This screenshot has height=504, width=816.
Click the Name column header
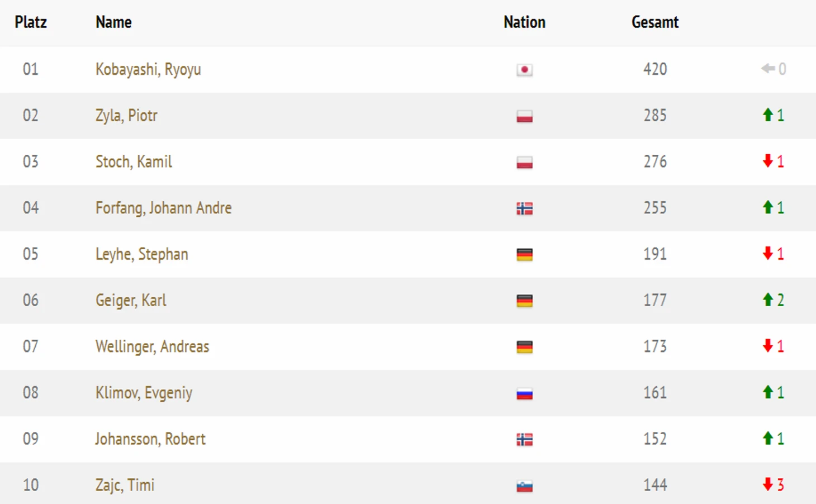[x=113, y=22]
